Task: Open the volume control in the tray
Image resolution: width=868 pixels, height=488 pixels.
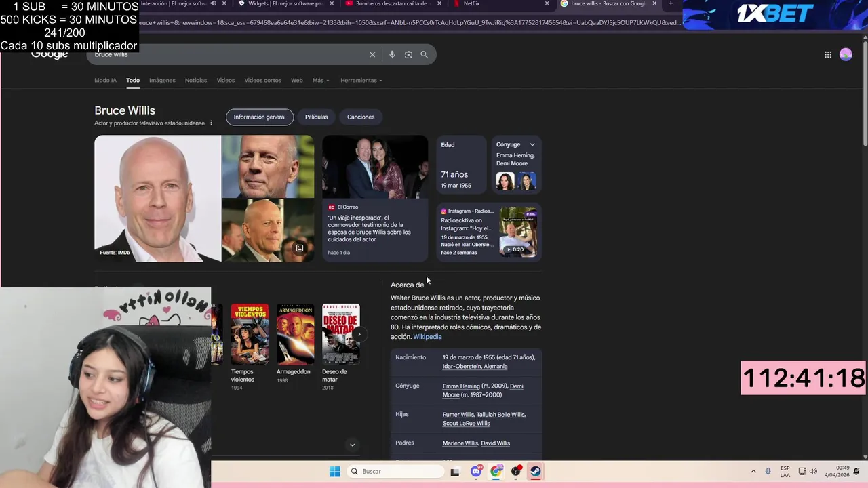Action: (813, 471)
